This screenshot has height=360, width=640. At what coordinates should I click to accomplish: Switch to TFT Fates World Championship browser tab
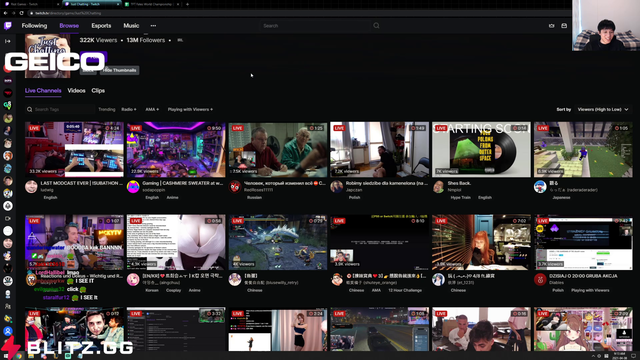152,4
